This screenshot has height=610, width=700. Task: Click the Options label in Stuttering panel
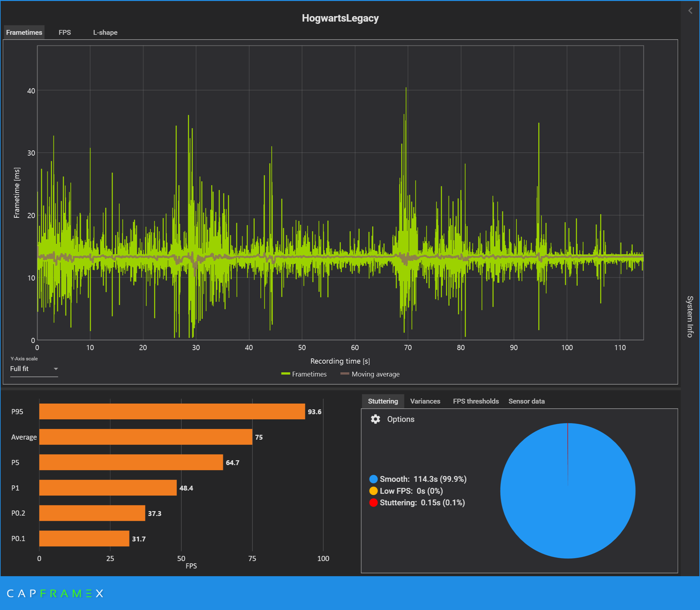[x=401, y=419]
